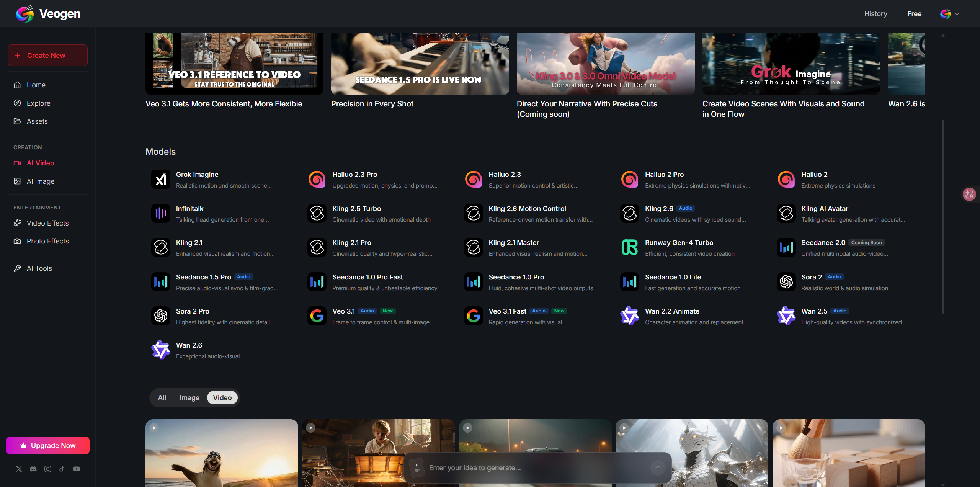Click the prompt submit arrow
The width and height of the screenshot is (980, 487).
coord(658,467)
